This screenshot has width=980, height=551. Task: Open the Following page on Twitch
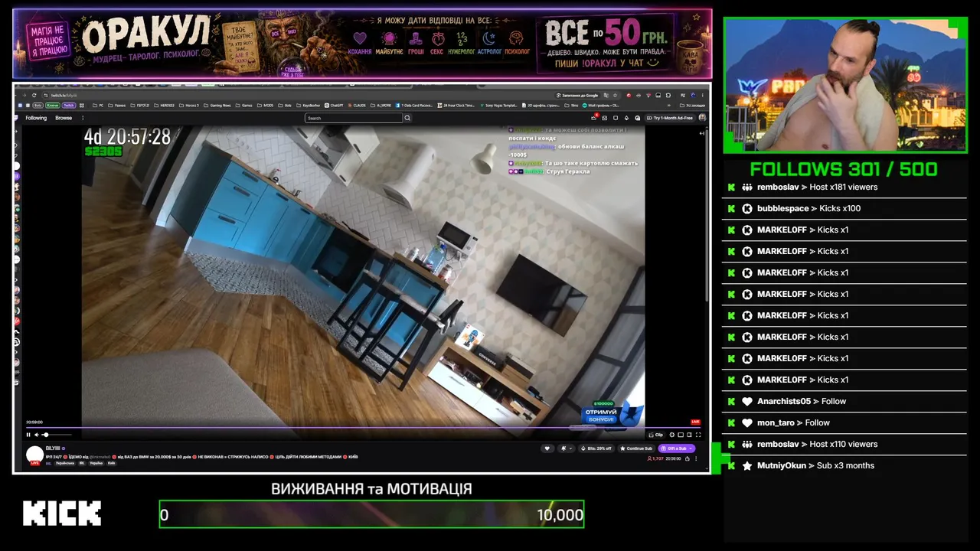point(36,118)
